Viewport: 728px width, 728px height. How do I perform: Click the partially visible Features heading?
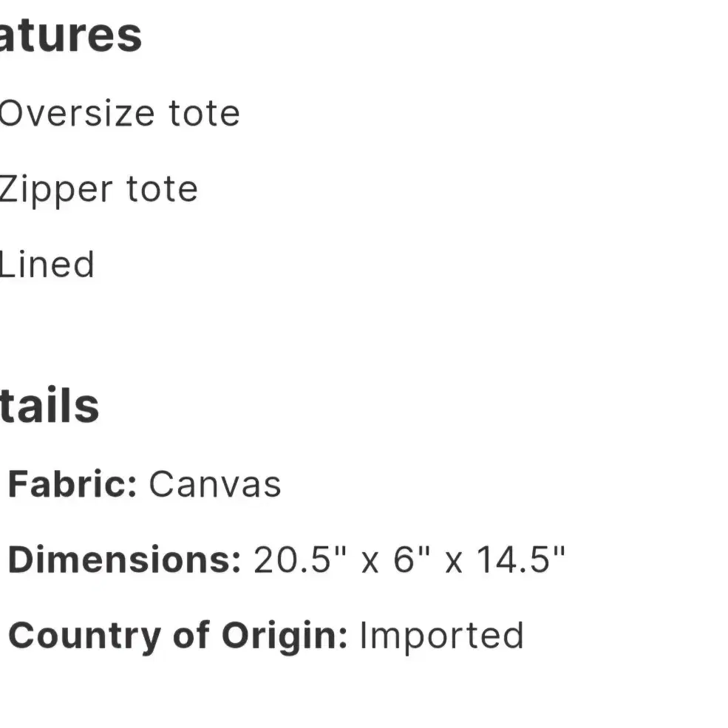(x=70, y=35)
